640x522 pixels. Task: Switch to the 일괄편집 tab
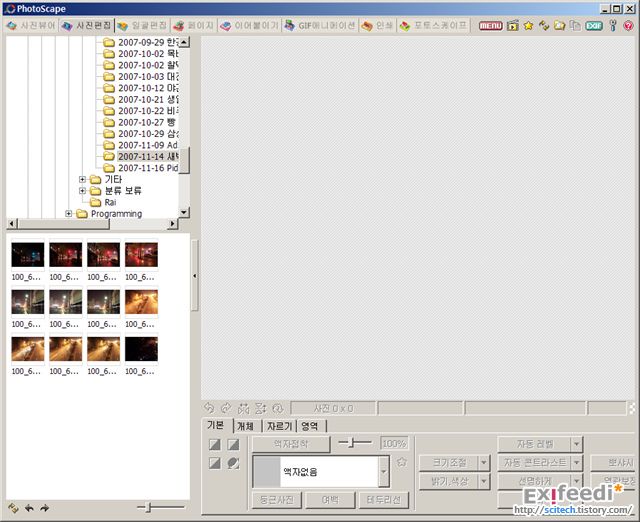tap(143, 26)
